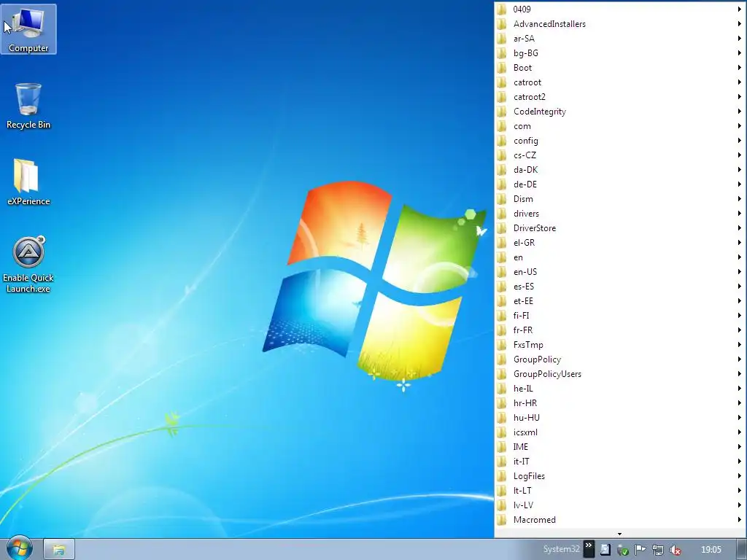Select the hr-HR text label
The image size is (747, 560).
tap(525, 402)
